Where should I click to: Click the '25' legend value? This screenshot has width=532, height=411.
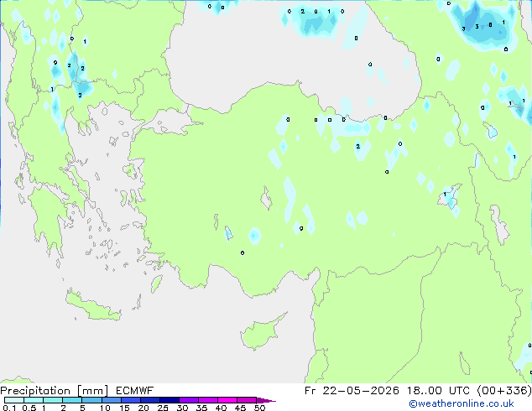coord(163,408)
